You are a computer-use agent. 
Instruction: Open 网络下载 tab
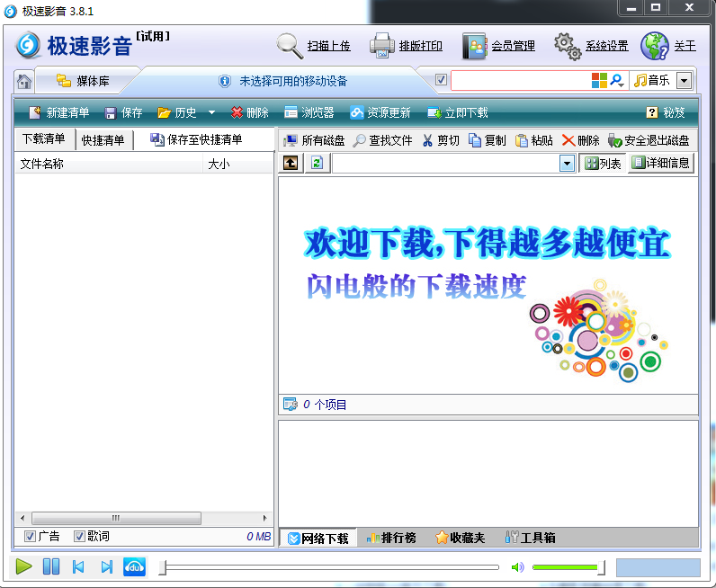[x=318, y=539]
